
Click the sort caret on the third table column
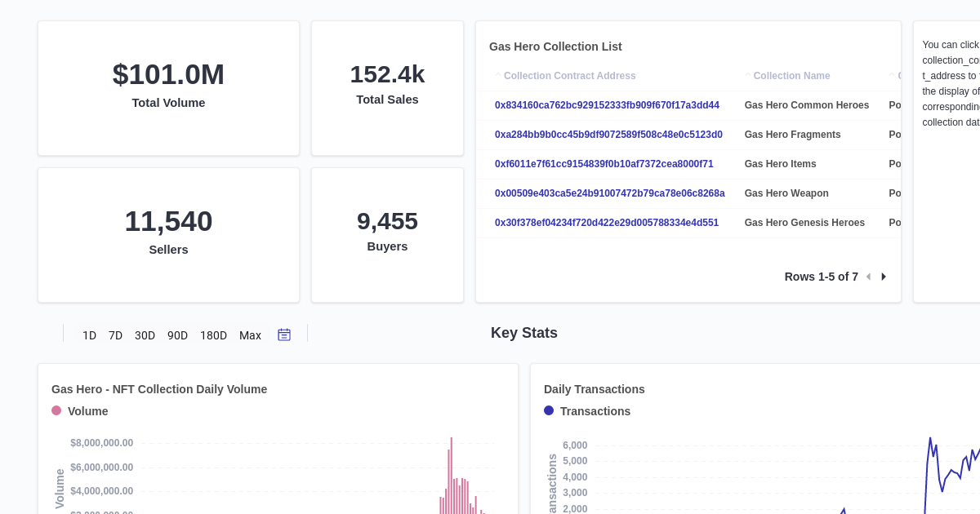(x=892, y=73)
